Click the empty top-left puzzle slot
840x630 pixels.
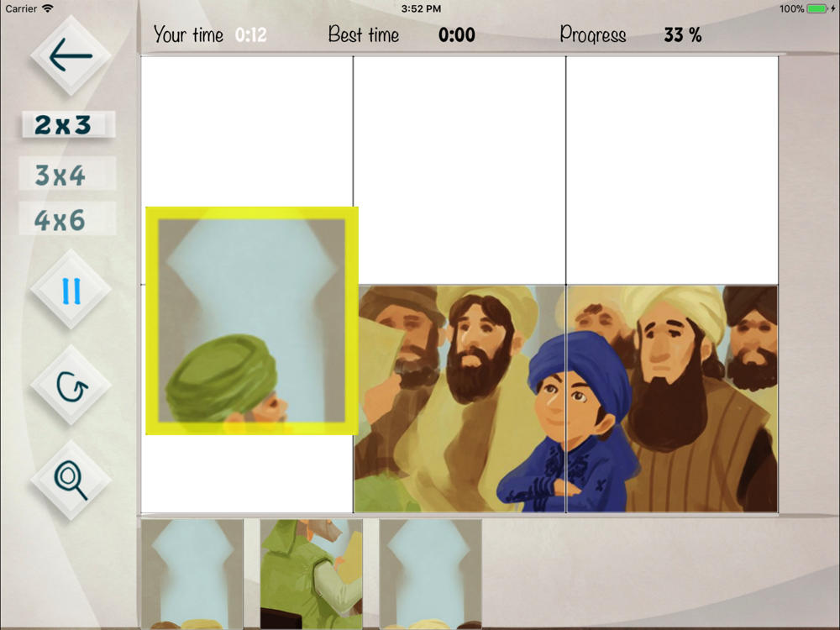click(x=247, y=131)
